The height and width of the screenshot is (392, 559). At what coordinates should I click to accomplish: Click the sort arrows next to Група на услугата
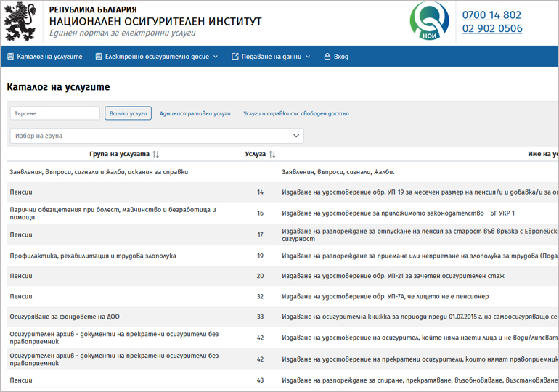tap(155, 154)
